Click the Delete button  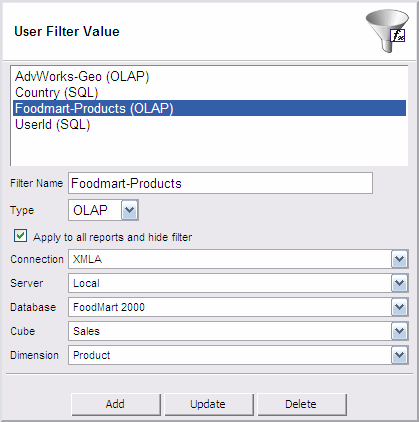(x=302, y=404)
